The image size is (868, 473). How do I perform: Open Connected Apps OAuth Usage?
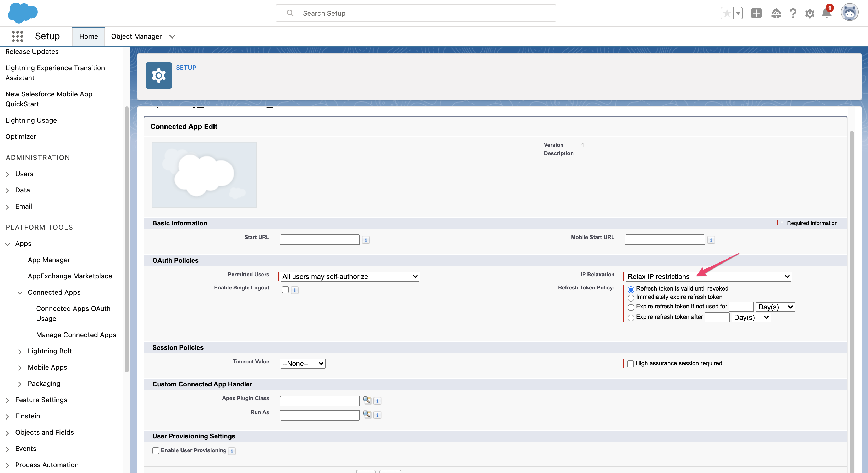(73, 313)
